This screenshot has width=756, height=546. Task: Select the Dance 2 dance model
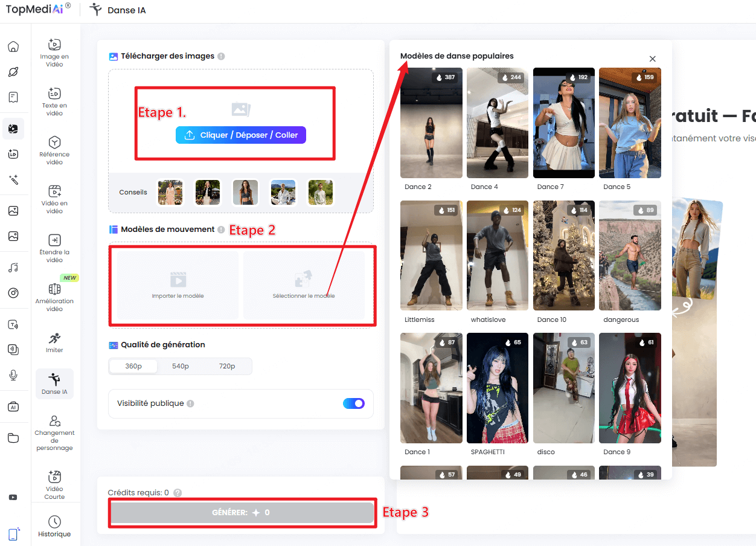[x=431, y=123]
